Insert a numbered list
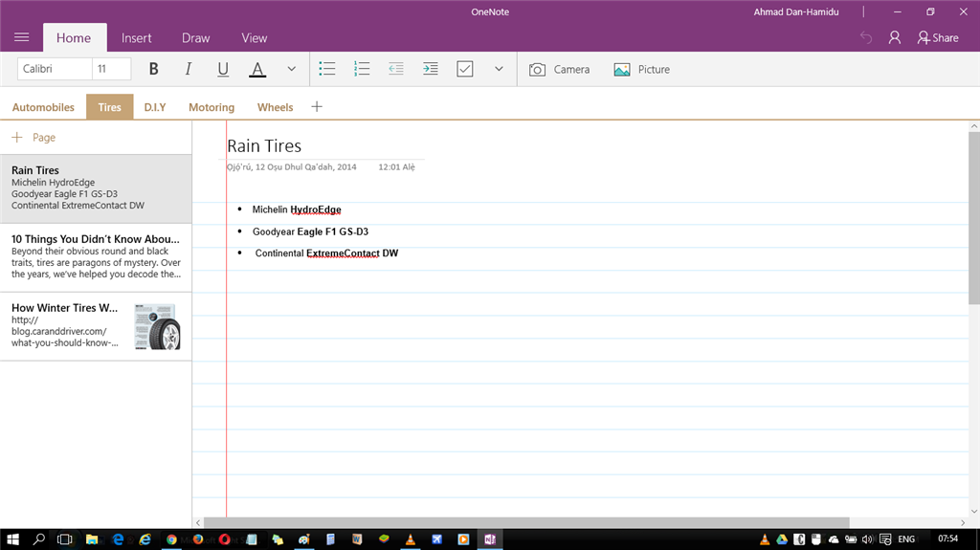 (362, 69)
